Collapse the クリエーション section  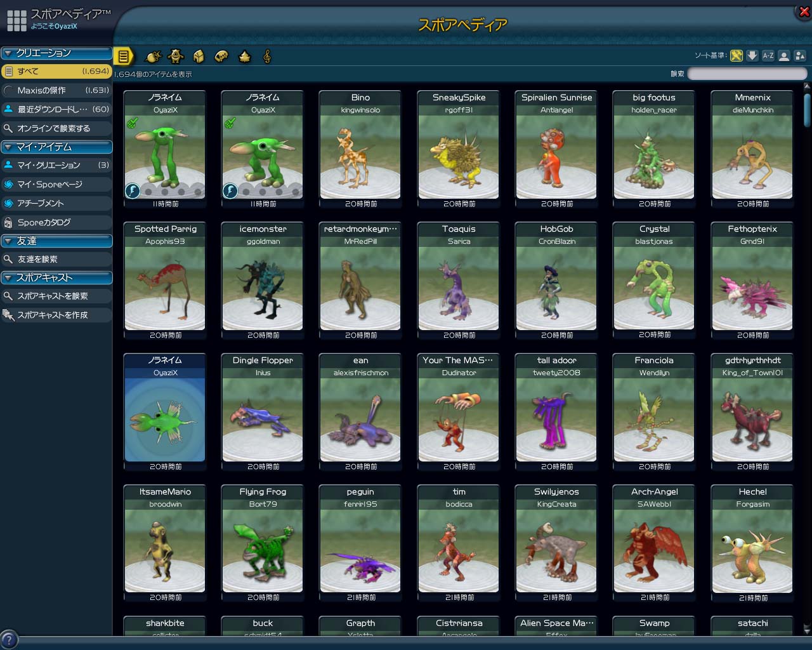pos(56,53)
